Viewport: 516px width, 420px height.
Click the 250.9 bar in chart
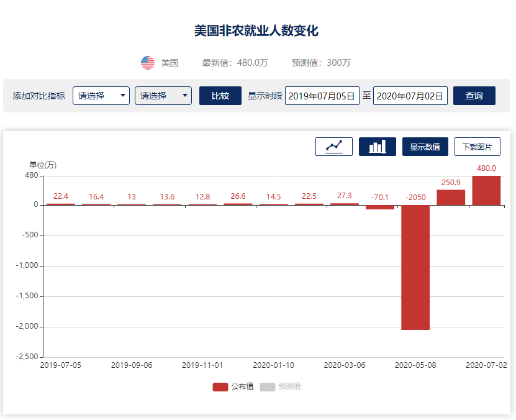coord(451,198)
